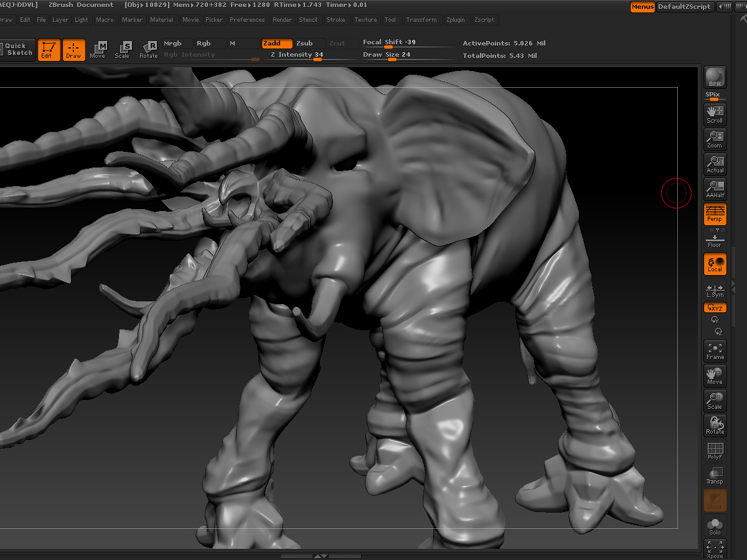Load the previous UI layout arrow
747x560 pixels.
[725, 7]
